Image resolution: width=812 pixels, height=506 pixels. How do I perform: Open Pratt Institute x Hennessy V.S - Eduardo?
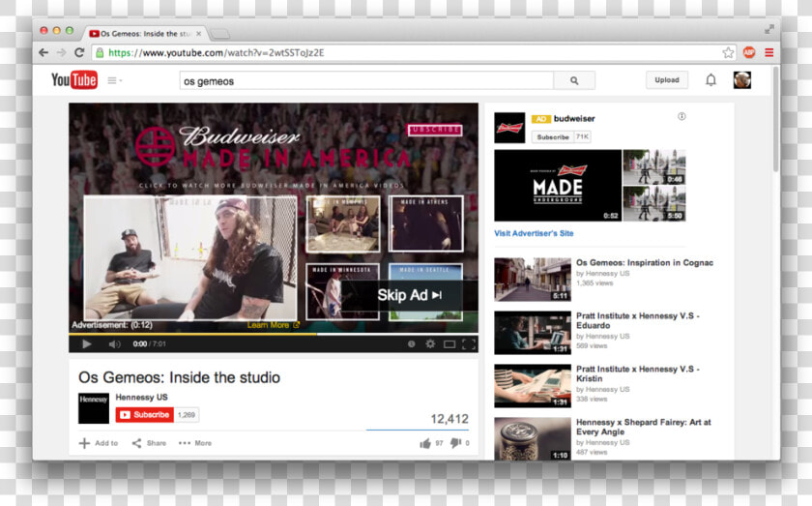pos(638,320)
